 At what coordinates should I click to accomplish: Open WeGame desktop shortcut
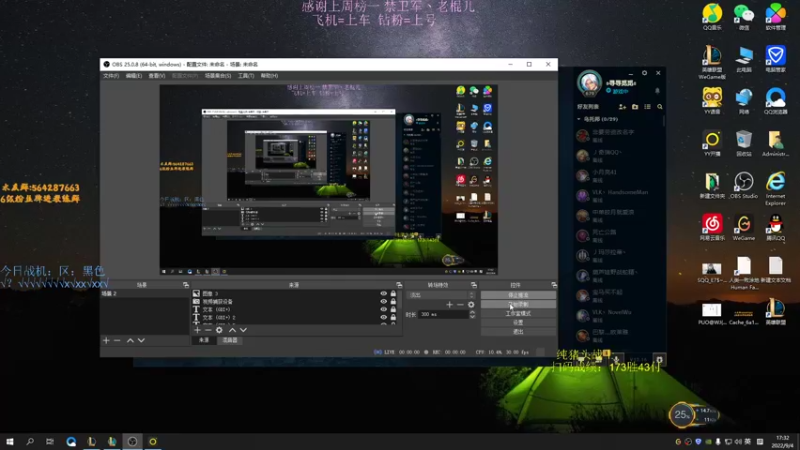click(x=744, y=228)
